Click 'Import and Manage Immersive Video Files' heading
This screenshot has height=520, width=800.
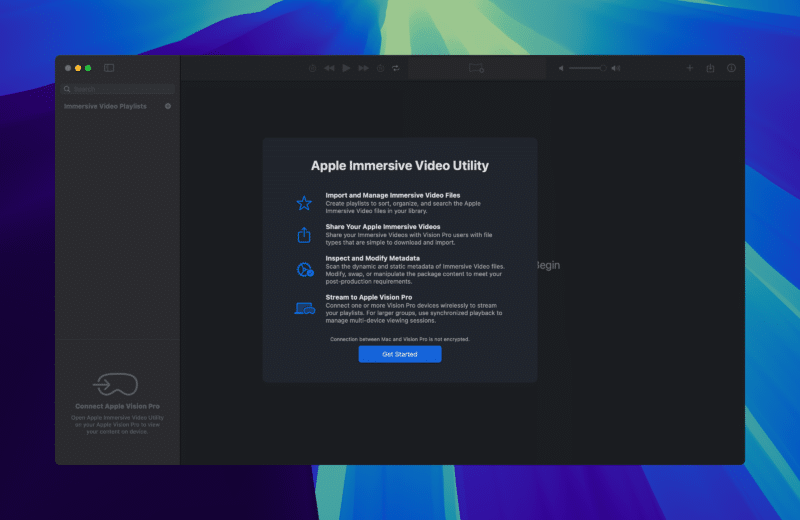(x=393, y=195)
